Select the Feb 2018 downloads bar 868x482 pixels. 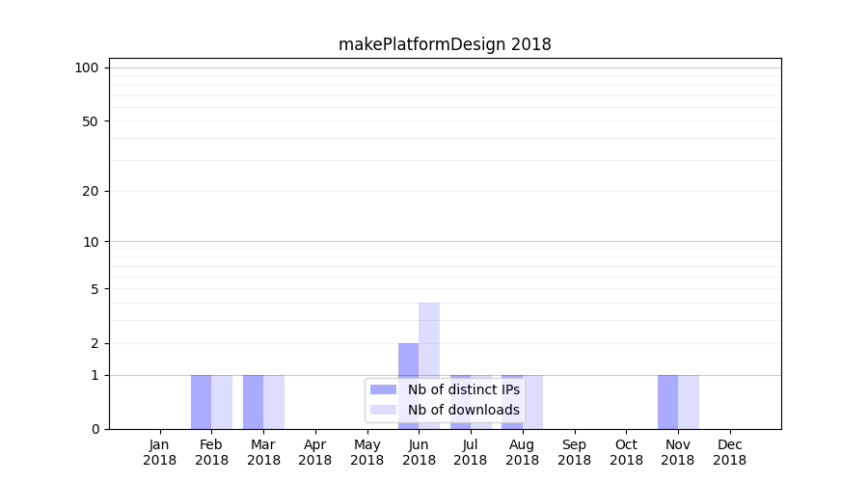[x=222, y=402]
